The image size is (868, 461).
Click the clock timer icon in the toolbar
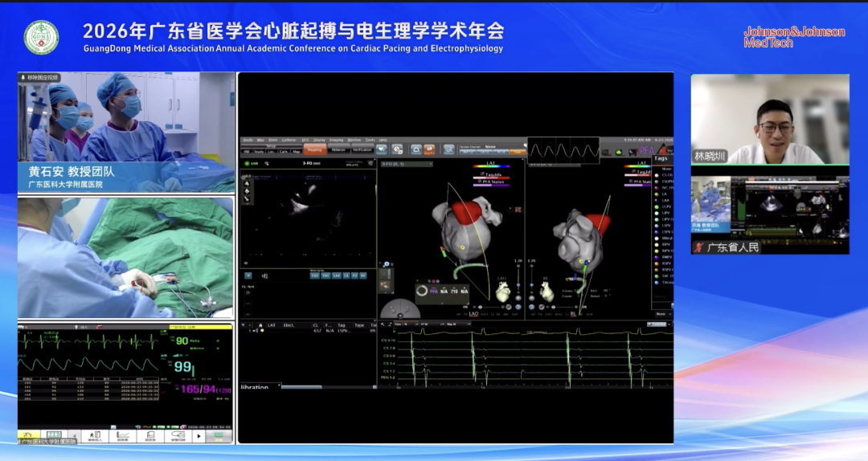[397, 149]
